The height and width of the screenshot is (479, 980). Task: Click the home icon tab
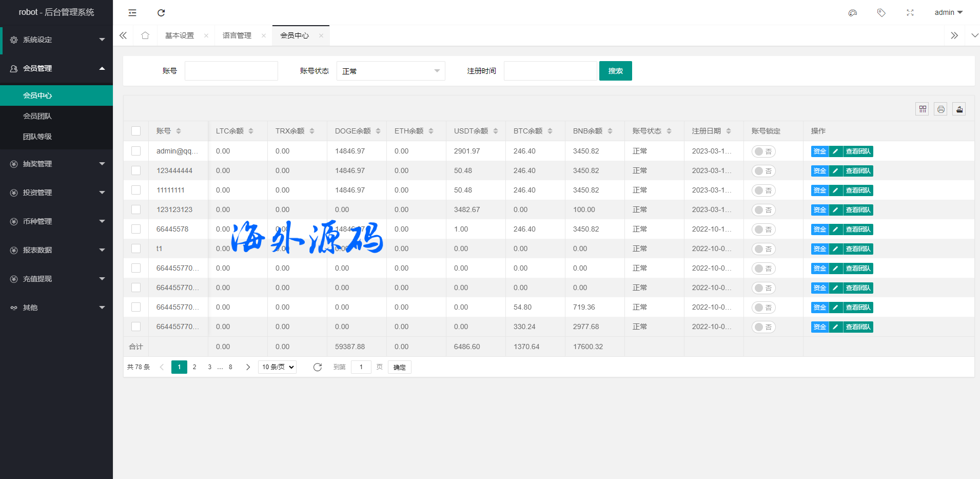click(145, 35)
